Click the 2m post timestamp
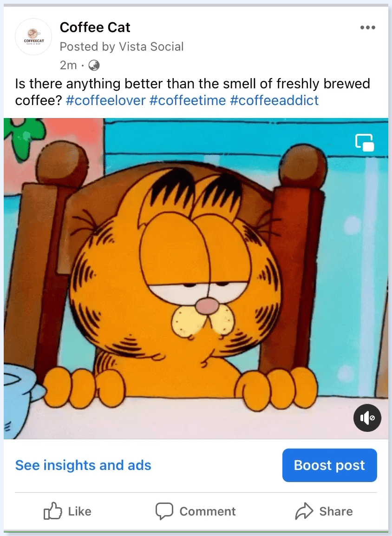Screen dimensions: 392x536 [x=68, y=65]
